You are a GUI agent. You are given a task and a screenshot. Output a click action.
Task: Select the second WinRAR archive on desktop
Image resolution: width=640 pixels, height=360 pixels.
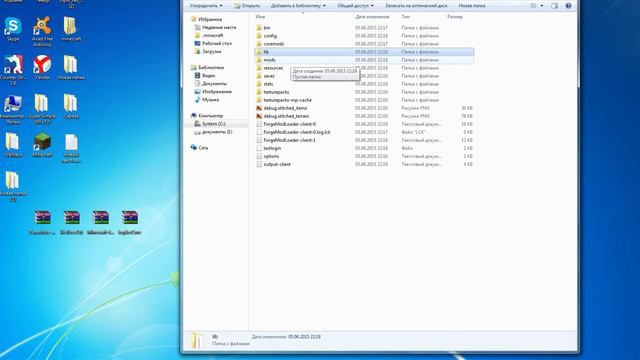click(x=71, y=222)
